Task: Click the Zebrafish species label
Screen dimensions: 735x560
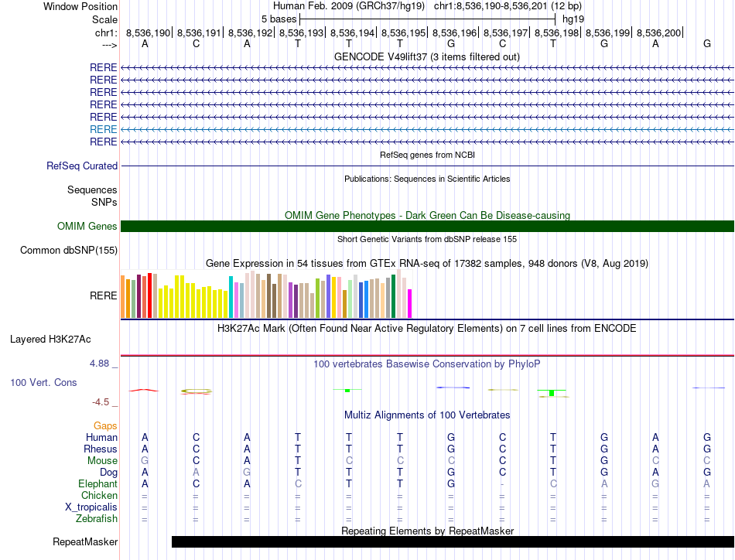Action: point(97,519)
